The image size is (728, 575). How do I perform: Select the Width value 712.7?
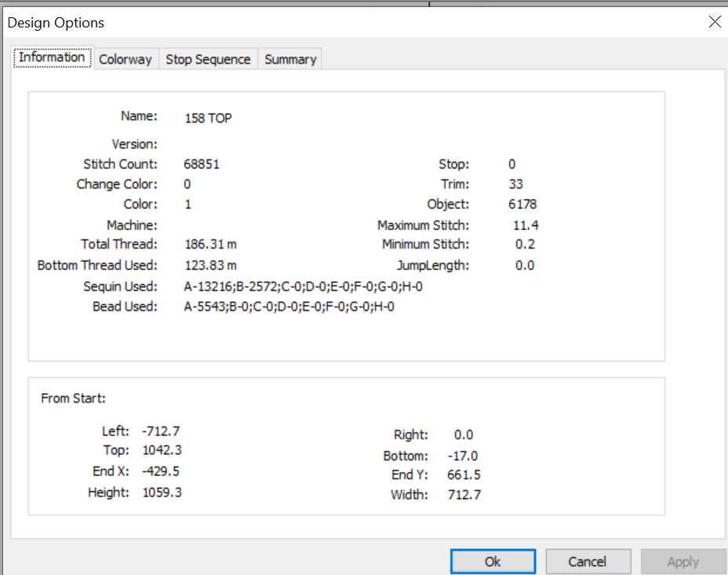(x=464, y=495)
